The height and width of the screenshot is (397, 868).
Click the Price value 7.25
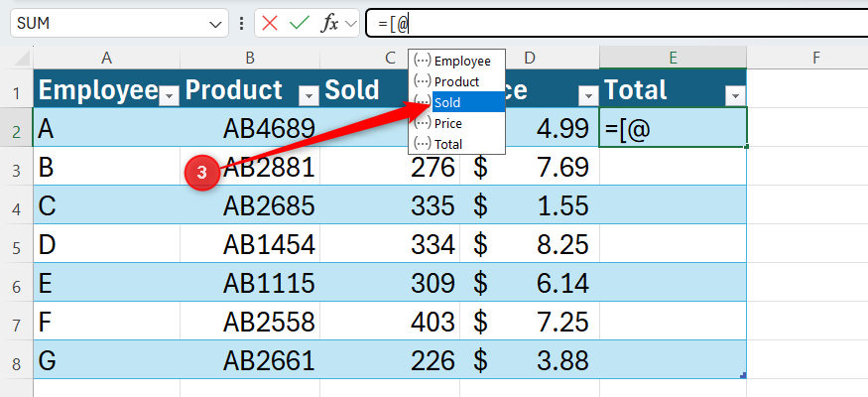[x=562, y=322]
